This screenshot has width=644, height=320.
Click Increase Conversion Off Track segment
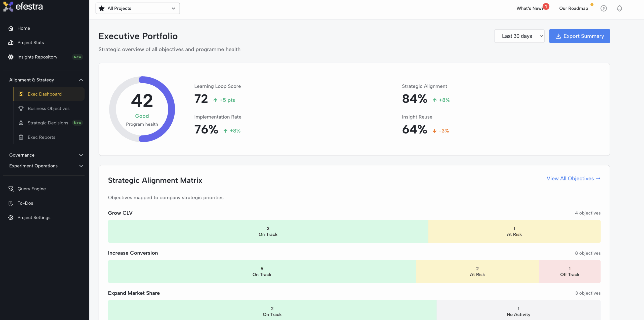coord(570,271)
